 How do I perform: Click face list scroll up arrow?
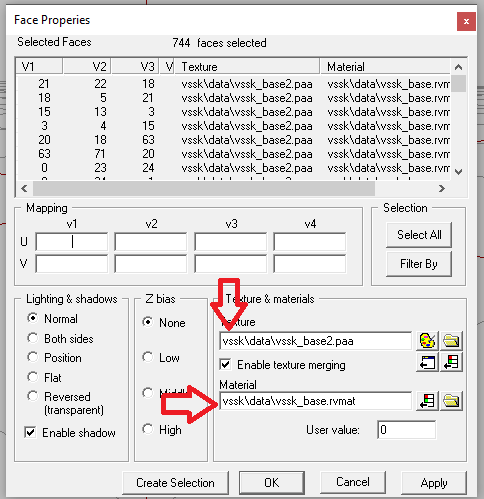(459, 67)
